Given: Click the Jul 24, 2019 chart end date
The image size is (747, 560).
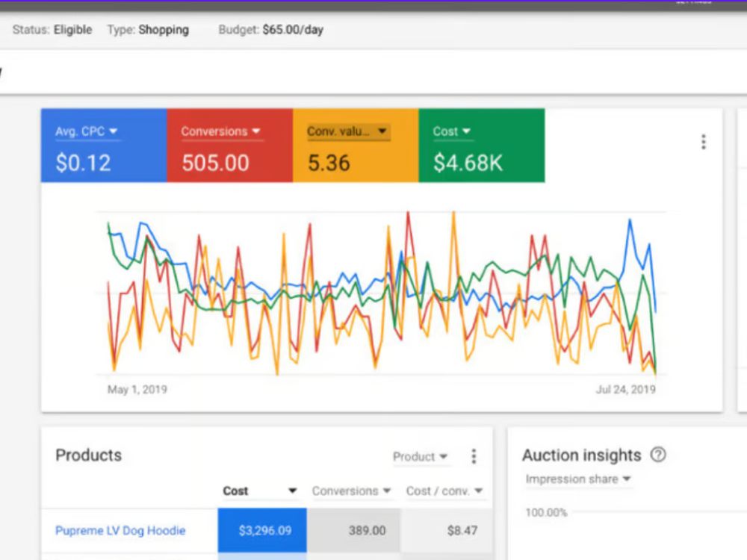Looking at the screenshot, I should click(625, 390).
